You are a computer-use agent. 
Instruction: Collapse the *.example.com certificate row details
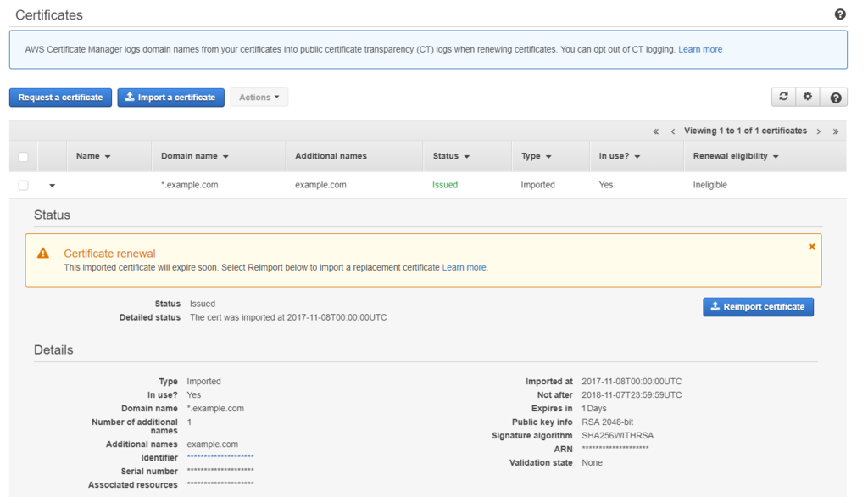(x=52, y=186)
